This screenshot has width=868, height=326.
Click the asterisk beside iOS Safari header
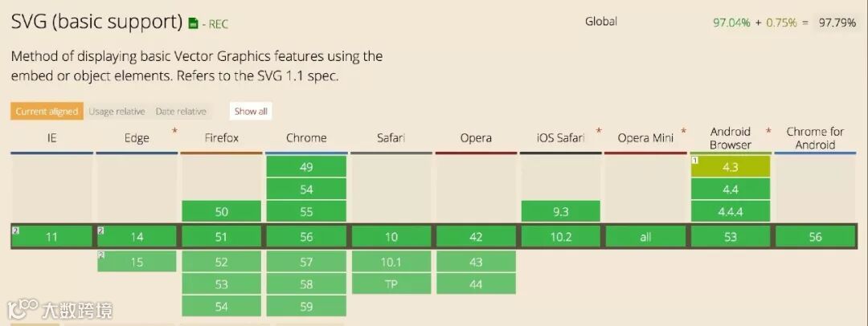(x=598, y=131)
